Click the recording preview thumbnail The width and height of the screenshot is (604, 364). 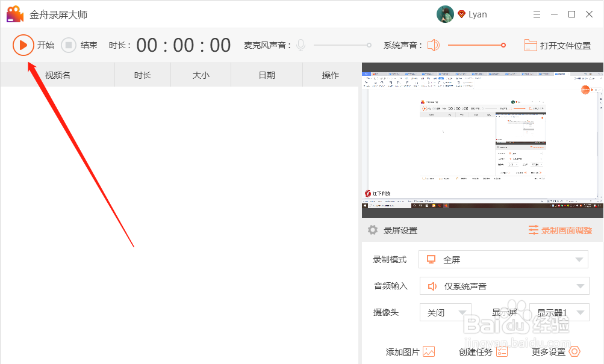(482, 138)
